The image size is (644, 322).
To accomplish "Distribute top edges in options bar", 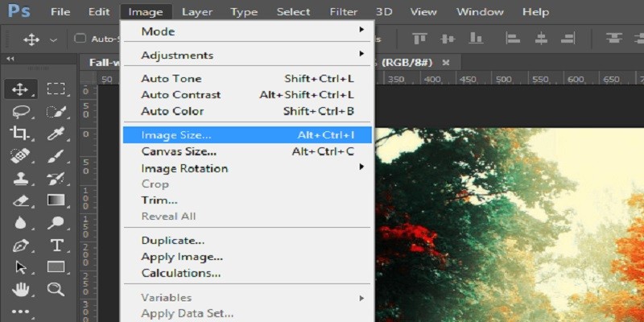I will [613, 39].
